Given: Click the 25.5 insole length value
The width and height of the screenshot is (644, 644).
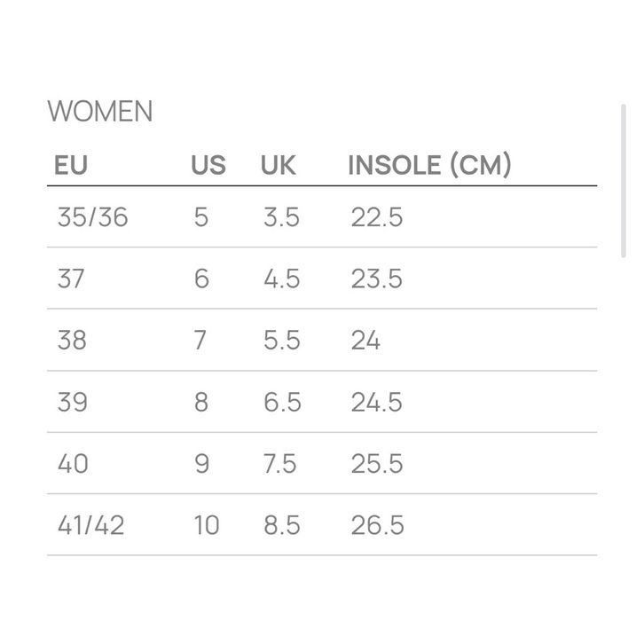Looking at the screenshot, I should point(376,463).
